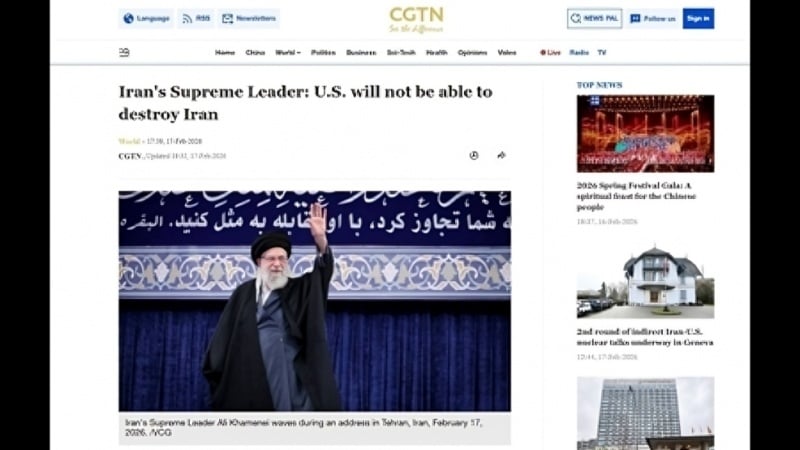Click the CGTN logo
The height and width of the screenshot is (450, 800).
[x=416, y=19]
